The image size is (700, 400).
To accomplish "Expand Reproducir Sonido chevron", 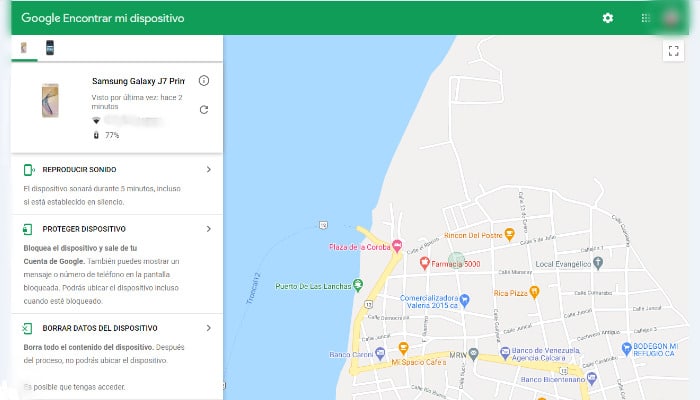I will [x=208, y=170].
